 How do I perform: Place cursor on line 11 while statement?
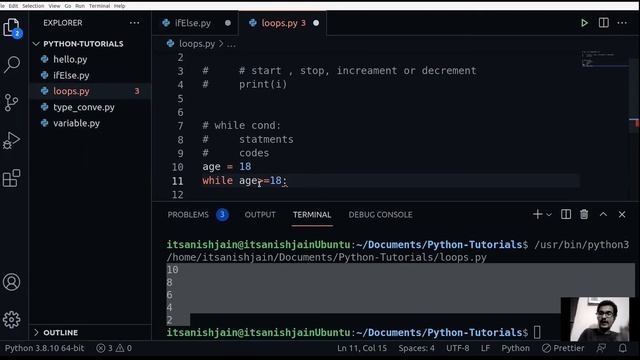(x=244, y=180)
